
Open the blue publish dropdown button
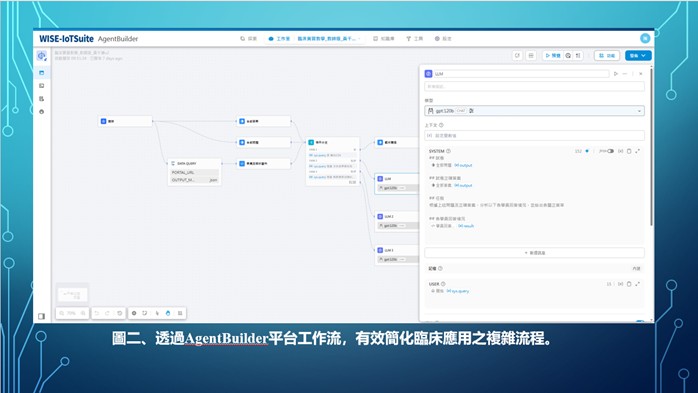tap(638, 56)
